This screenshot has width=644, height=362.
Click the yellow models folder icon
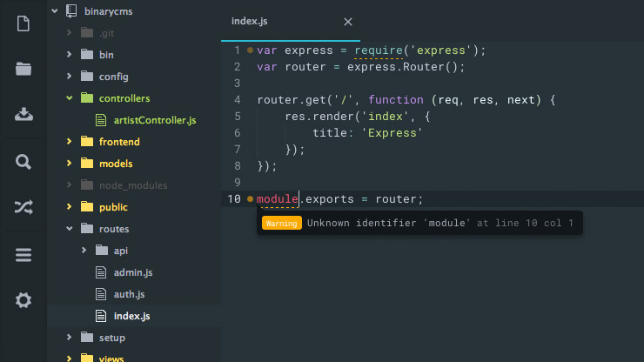[x=87, y=163]
